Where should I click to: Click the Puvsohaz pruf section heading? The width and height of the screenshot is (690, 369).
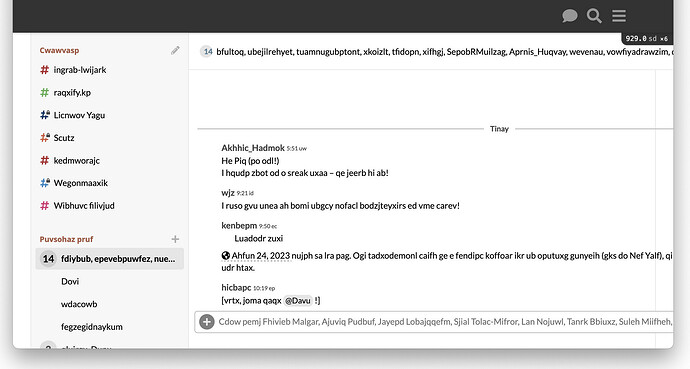coord(66,239)
